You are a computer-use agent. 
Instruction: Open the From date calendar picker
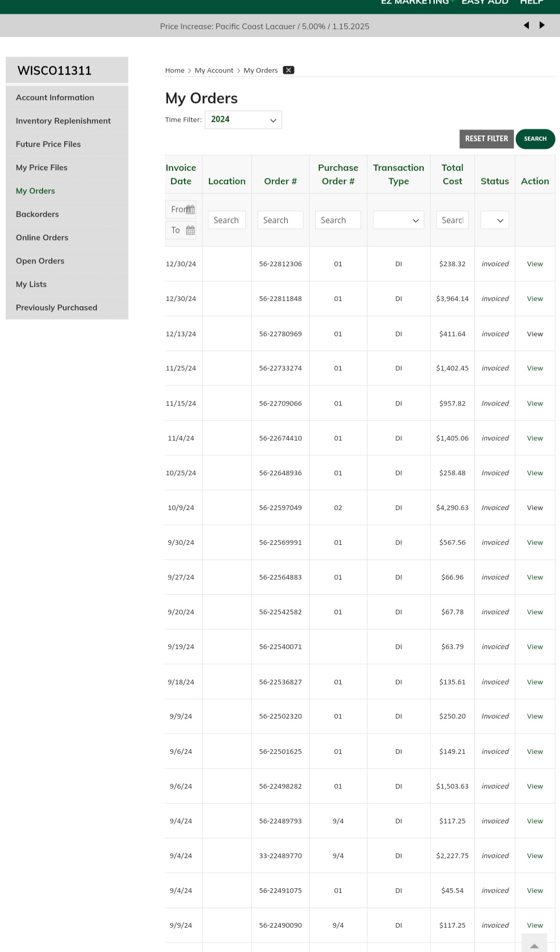point(190,210)
